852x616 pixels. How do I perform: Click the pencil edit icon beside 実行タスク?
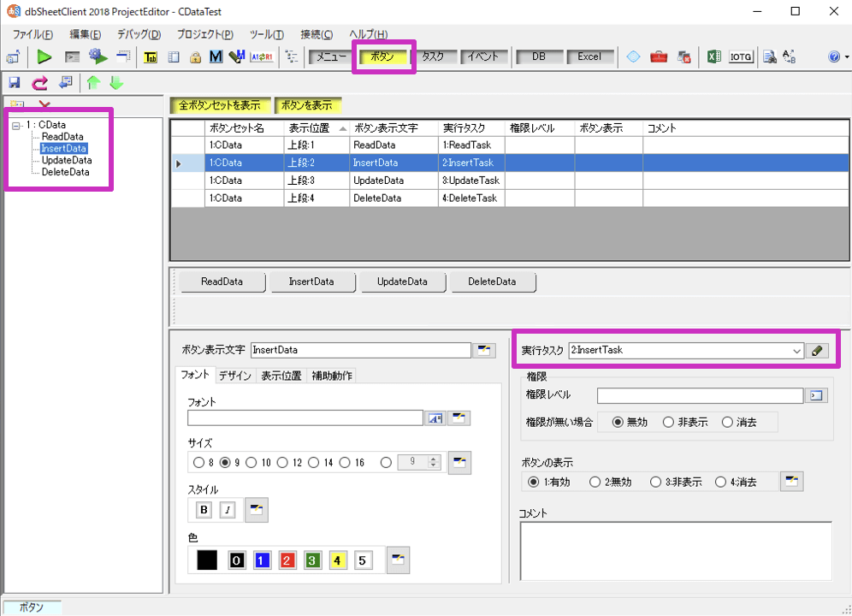click(818, 351)
